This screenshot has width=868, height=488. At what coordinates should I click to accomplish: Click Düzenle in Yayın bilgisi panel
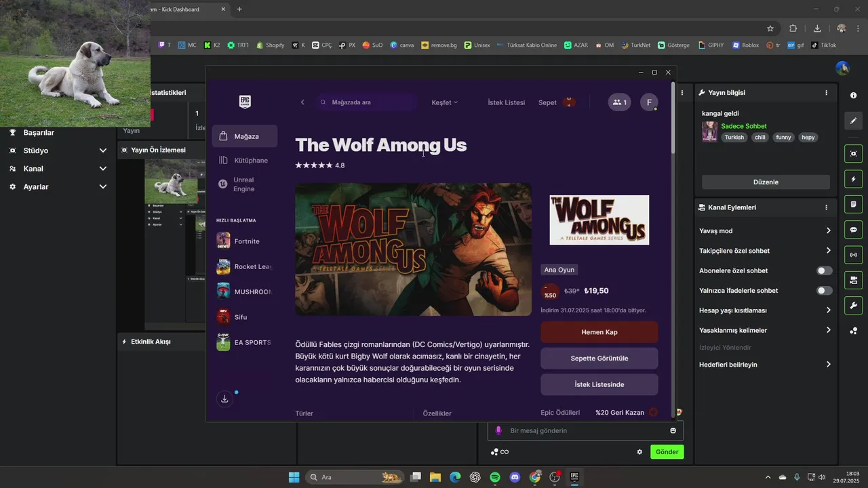[766, 182]
